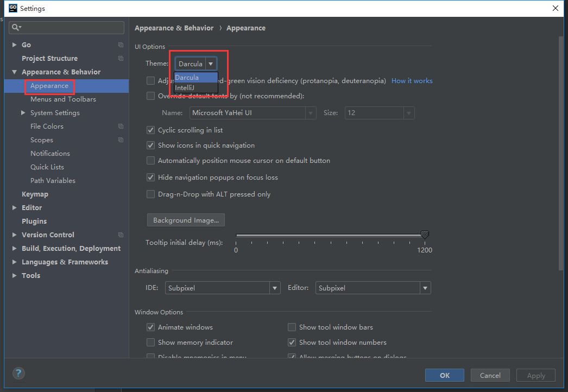Toggle Hide navigation popups on focus loss
The height and width of the screenshot is (392, 568).
coord(150,178)
